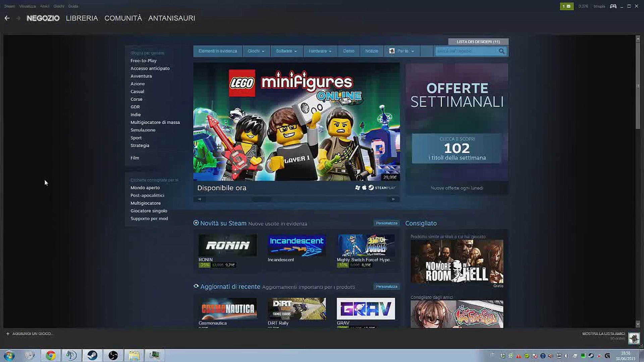Open the green inbox notification icon
Screen dimensions: 644x362
[x=566, y=6]
